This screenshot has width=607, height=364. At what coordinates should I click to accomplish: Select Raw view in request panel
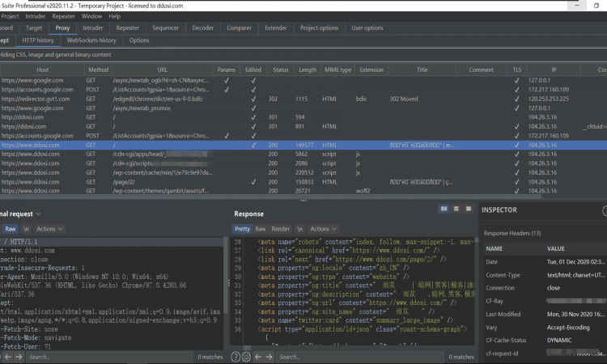[x=11, y=229]
